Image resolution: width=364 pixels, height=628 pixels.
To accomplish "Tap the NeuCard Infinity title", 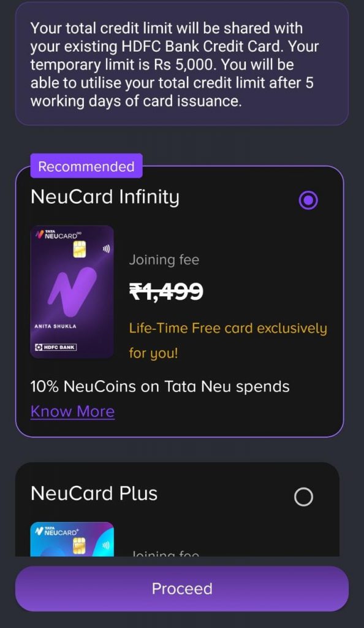I will 105,197.
